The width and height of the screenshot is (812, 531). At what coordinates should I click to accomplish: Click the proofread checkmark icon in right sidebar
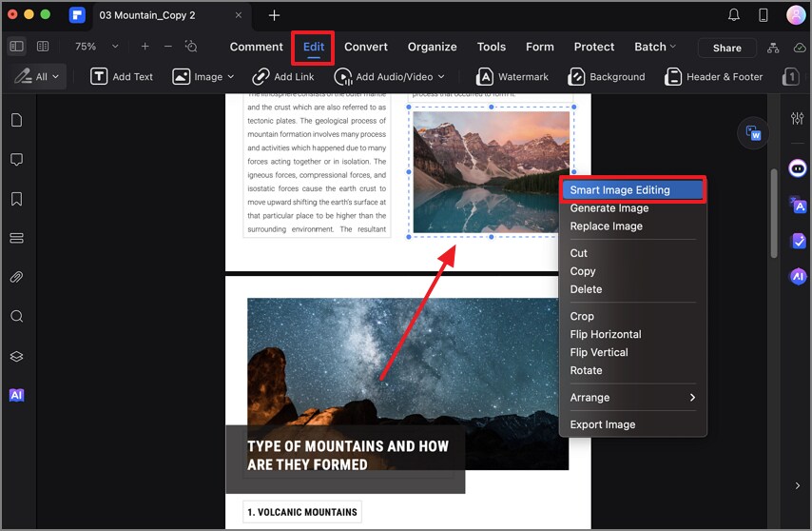798,241
